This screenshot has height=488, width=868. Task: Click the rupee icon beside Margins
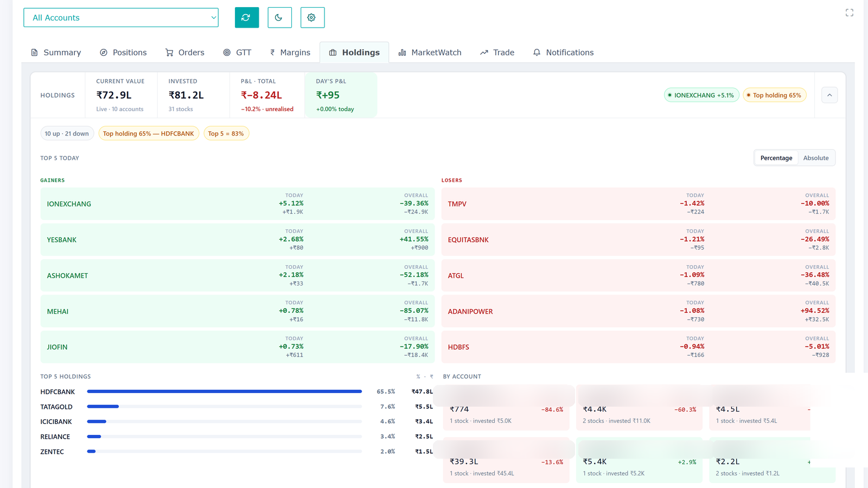pyautogui.click(x=272, y=53)
